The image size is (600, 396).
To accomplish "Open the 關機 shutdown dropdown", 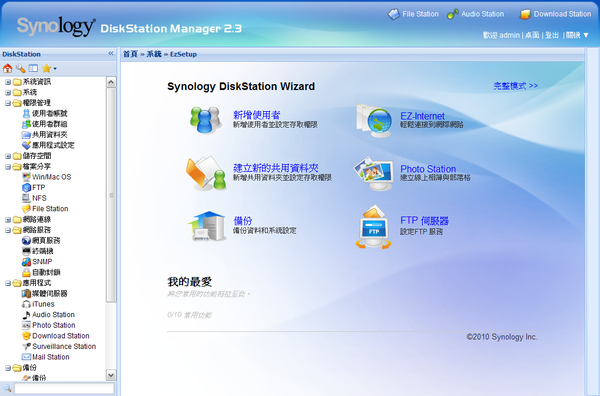I will point(577,35).
